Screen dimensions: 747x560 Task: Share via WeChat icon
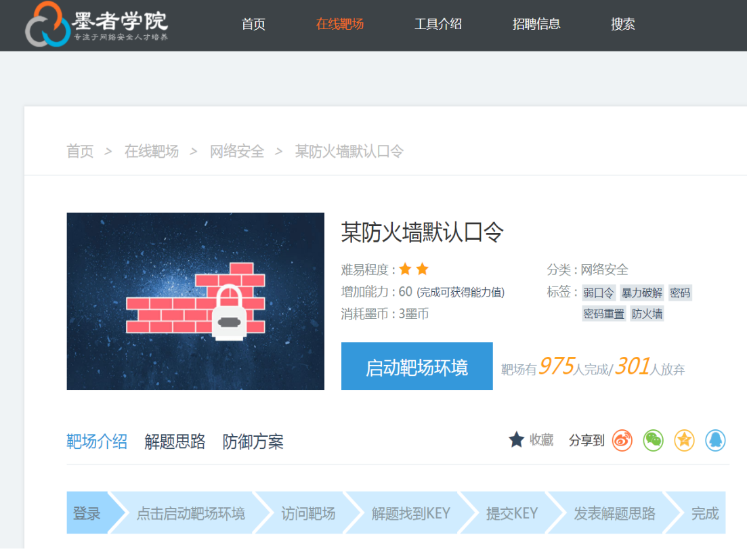653,440
